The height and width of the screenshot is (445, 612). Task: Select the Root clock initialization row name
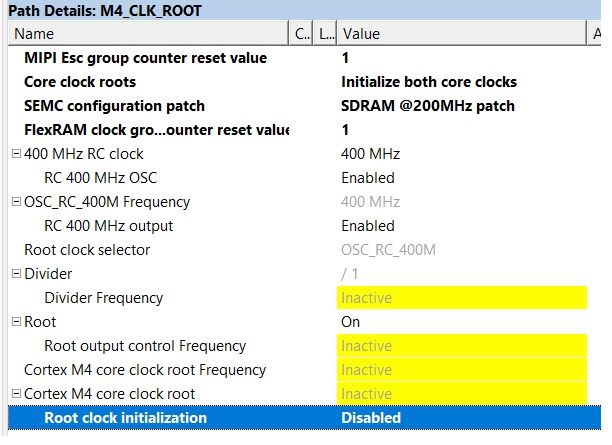click(x=125, y=418)
